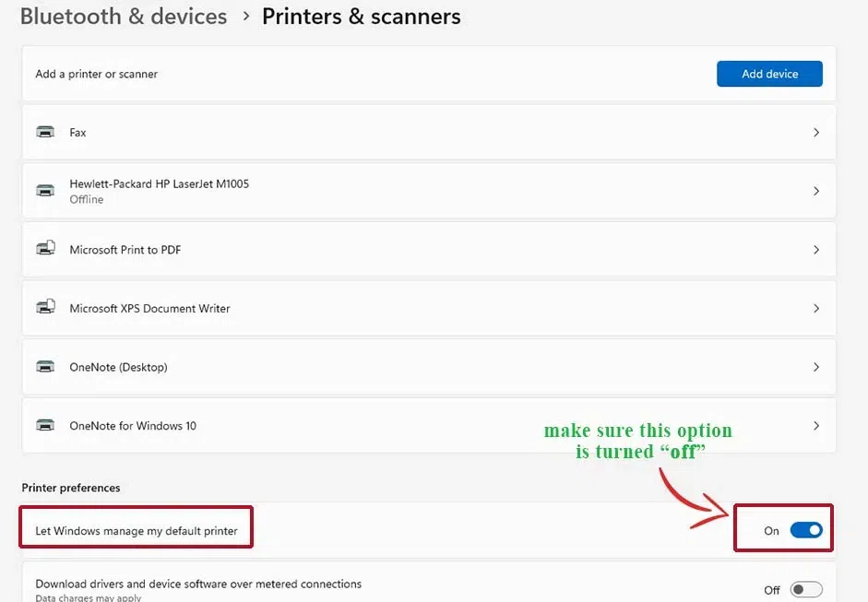This screenshot has width=868, height=602.
Task: Open the Fax printer entry
Action: tap(429, 132)
